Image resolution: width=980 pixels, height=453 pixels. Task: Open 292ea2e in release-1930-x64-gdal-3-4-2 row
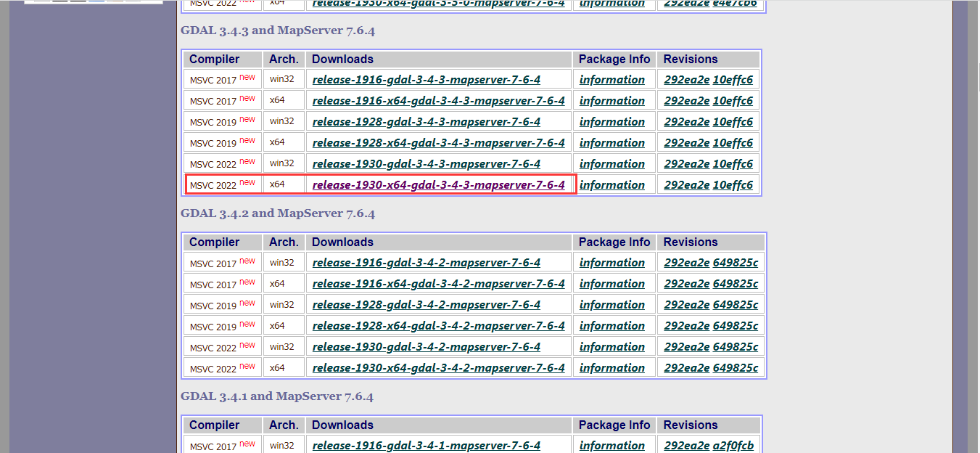[687, 368]
